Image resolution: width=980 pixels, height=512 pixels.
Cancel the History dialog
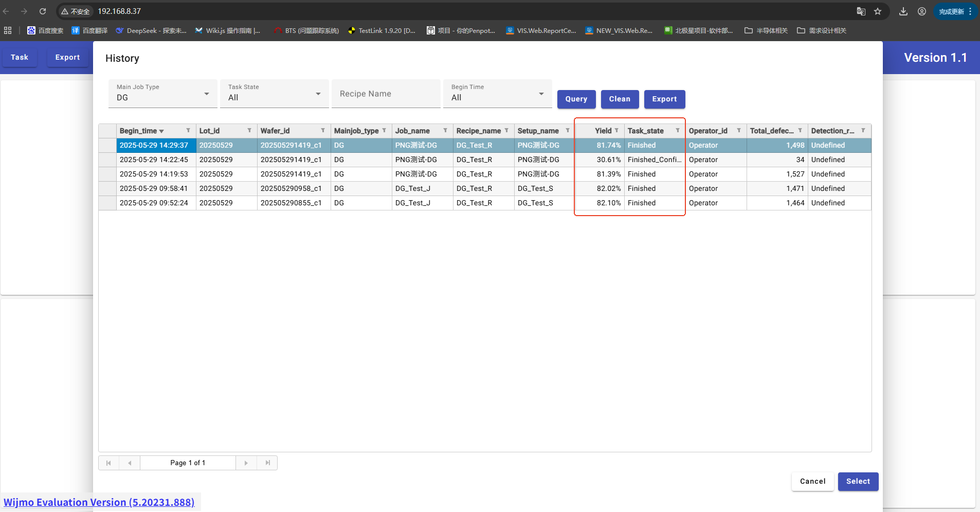point(812,482)
